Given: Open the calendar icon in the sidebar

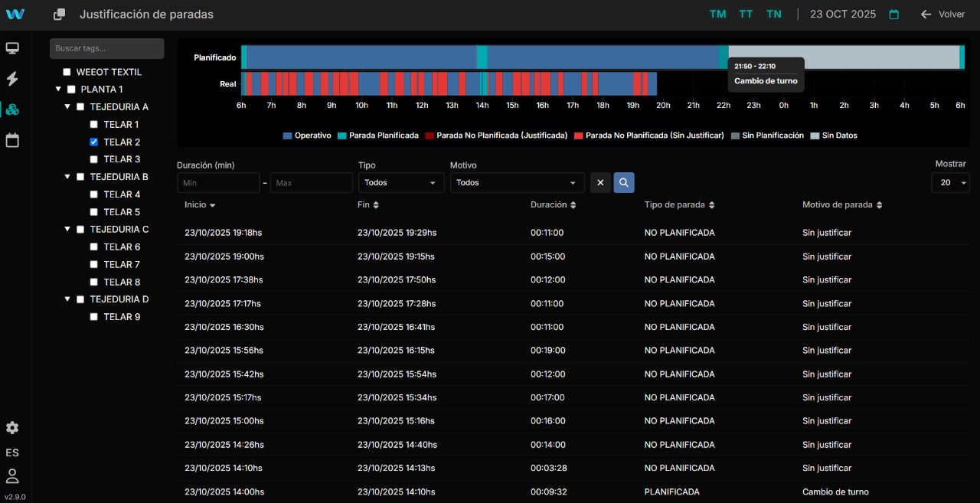Looking at the screenshot, I should [x=12, y=140].
